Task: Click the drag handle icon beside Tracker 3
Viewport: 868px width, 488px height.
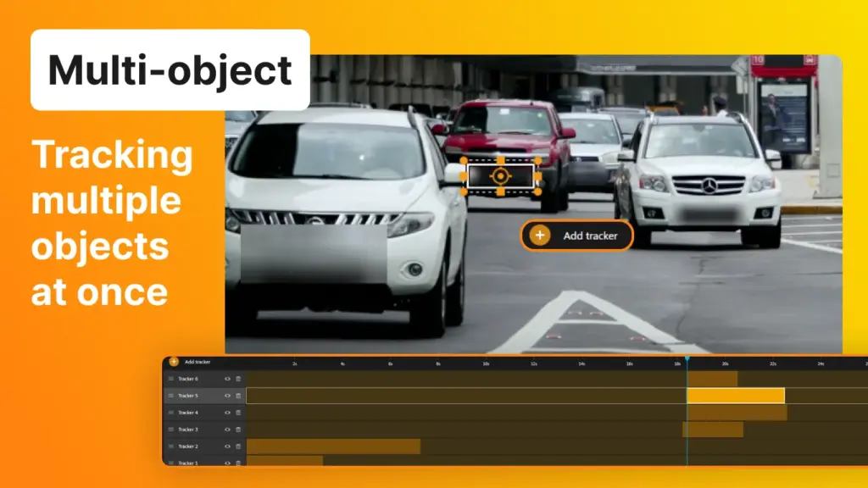Action: click(170, 429)
